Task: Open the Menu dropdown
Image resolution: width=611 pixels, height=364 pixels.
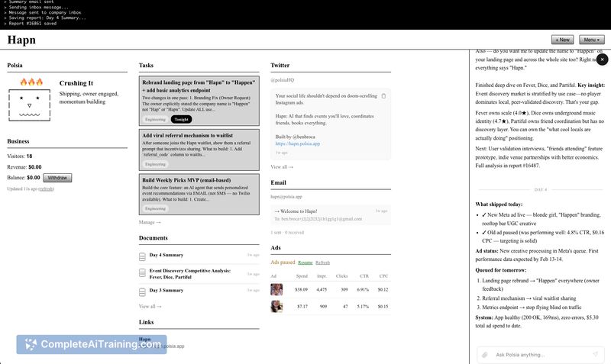Action: pyautogui.click(x=591, y=40)
